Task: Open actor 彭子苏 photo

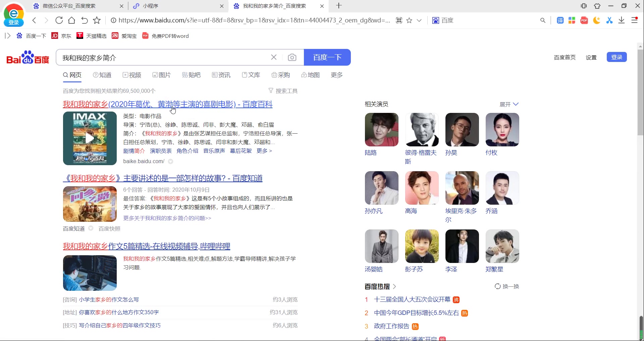Action: pyautogui.click(x=422, y=246)
